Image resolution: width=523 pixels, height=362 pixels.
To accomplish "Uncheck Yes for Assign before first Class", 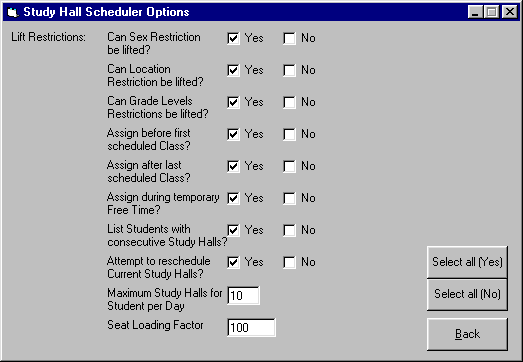I will click(x=233, y=134).
